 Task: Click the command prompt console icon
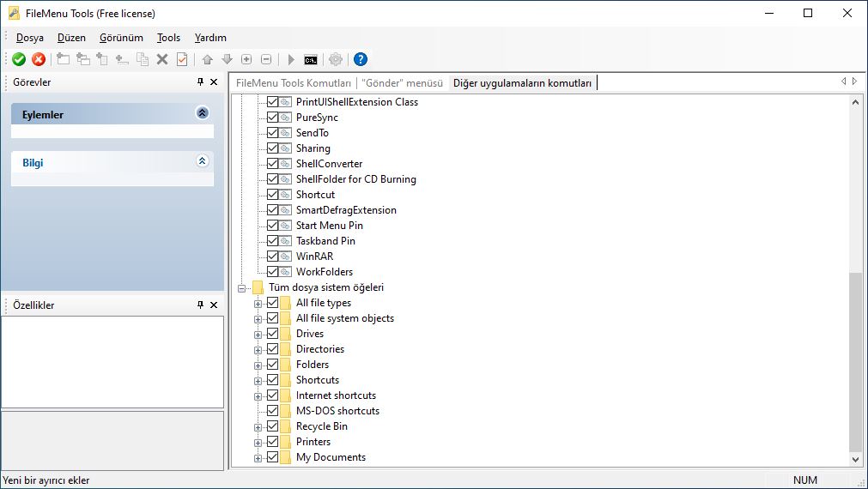point(311,60)
